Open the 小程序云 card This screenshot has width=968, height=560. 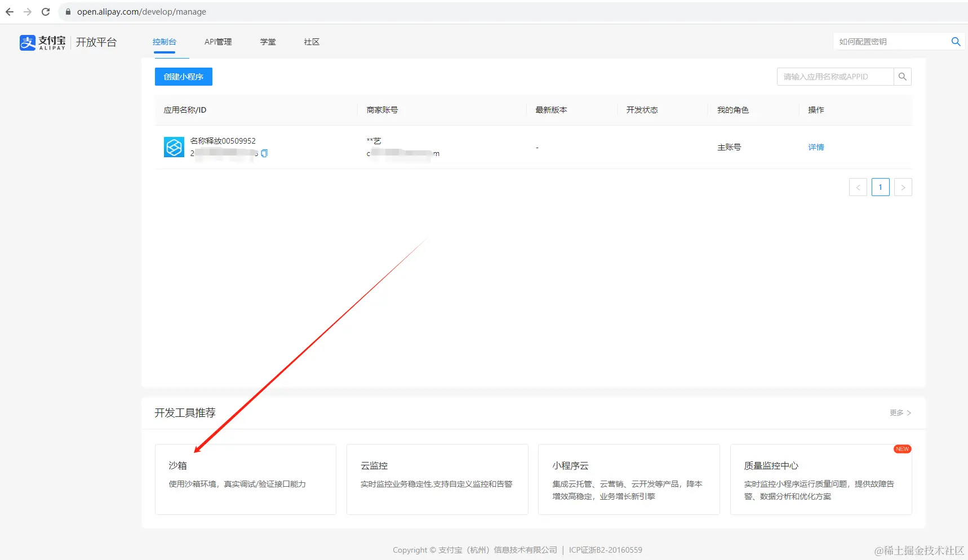pyautogui.click(x=629, y=479)
